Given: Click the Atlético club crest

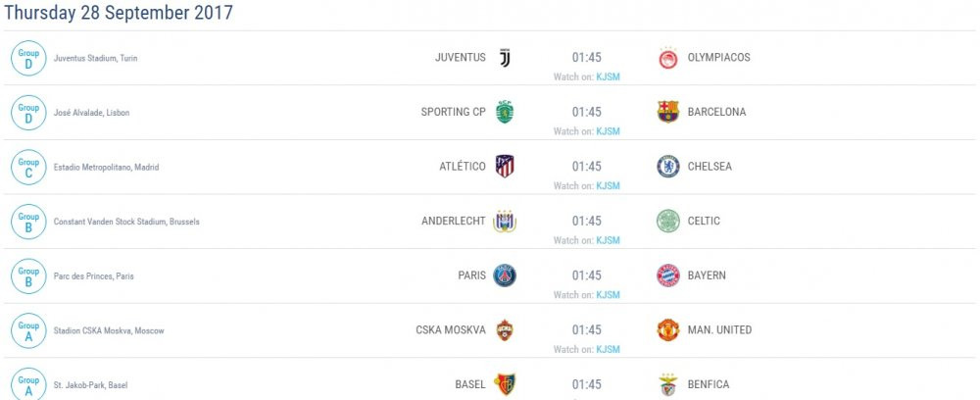Looking at the screenshot, I should point(505,167).
